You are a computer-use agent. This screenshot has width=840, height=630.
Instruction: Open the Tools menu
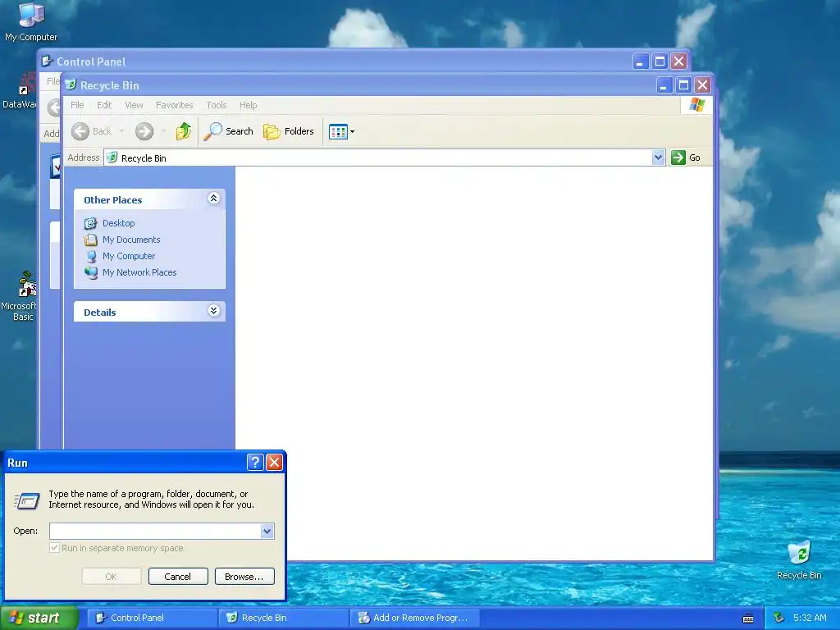[x=217, y=105]
